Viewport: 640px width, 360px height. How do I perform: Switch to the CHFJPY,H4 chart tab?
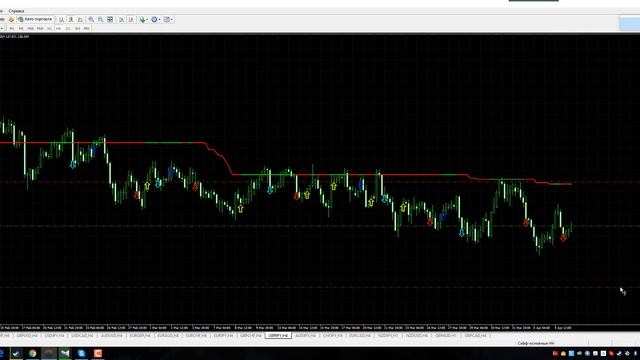[x=333, y=336]
